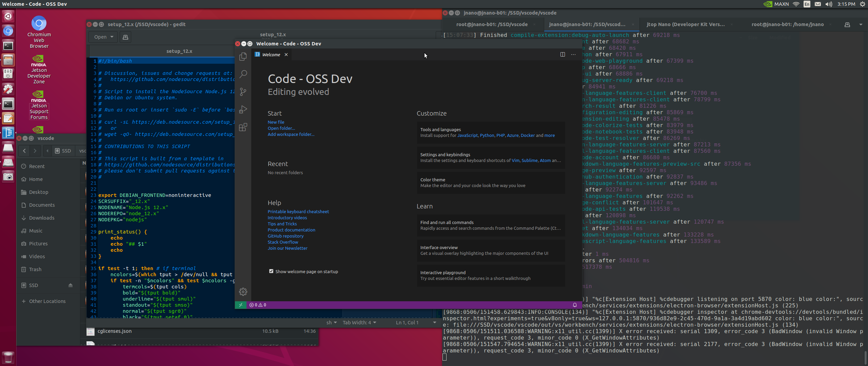Click the remote window indicator in status bar
This screenshot has width=868, height=366.
pos(240,305)
